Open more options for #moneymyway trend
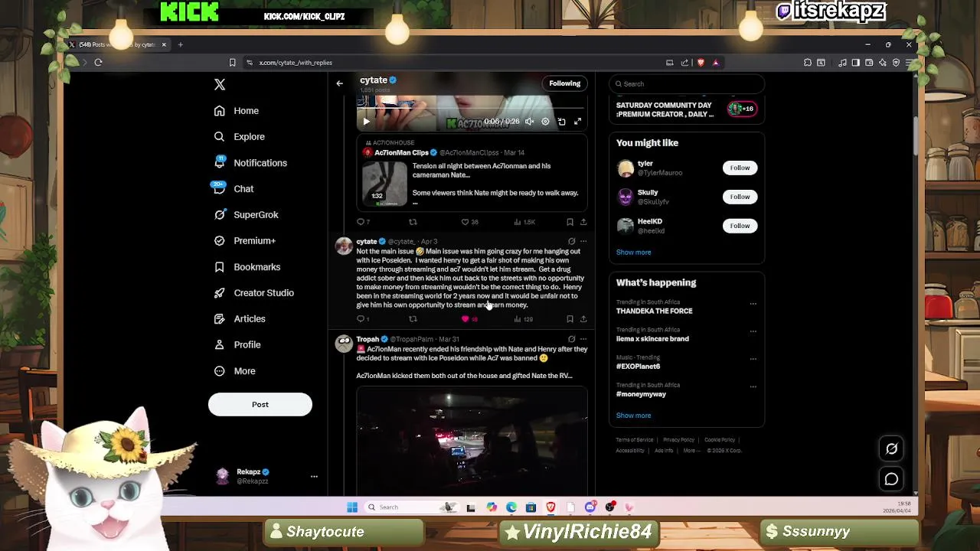The image size is (980, 551). 753,386
